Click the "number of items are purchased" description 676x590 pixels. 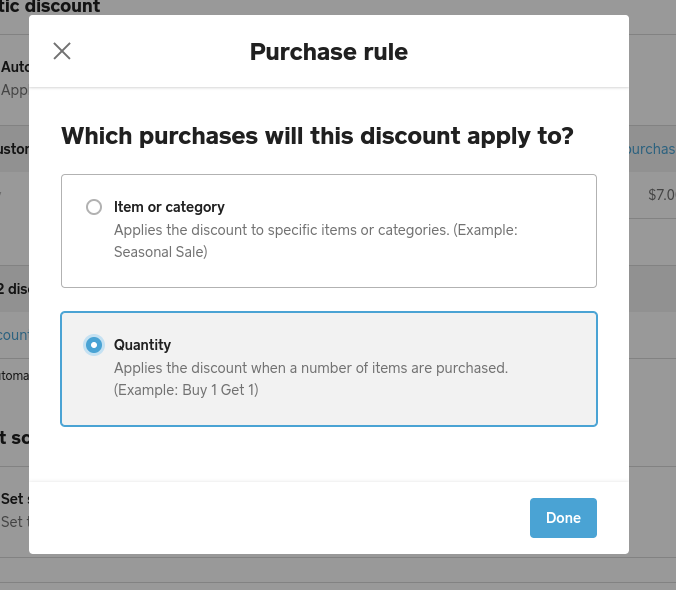coord(311,368)
